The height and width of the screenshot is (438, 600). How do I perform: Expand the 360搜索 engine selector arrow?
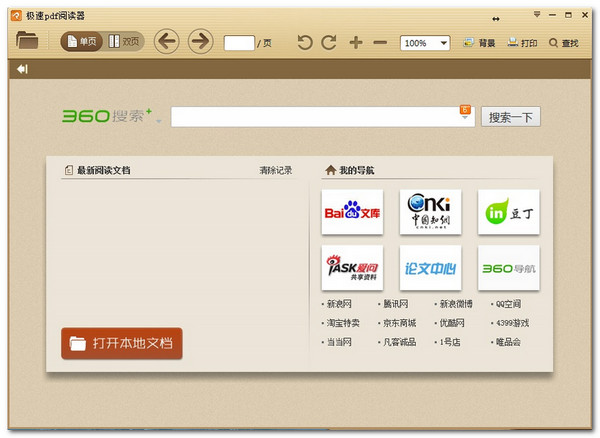pos(158,121)
